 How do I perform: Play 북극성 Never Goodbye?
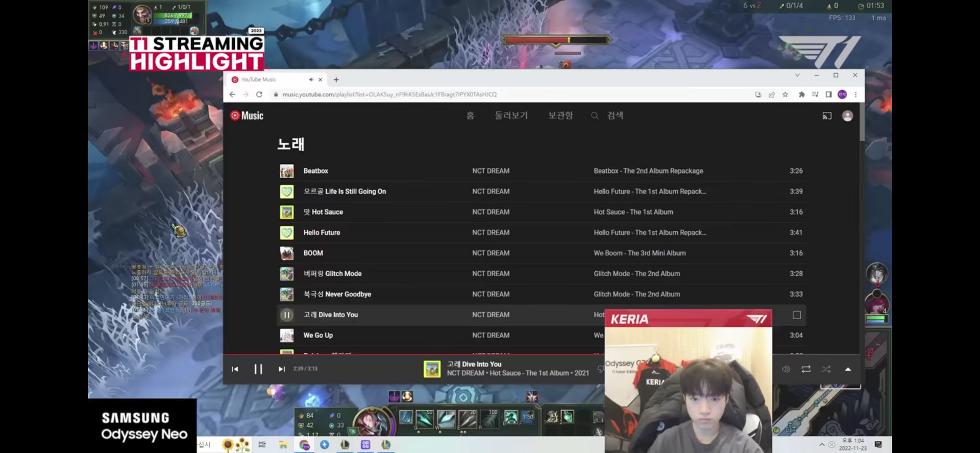(337, 294)
